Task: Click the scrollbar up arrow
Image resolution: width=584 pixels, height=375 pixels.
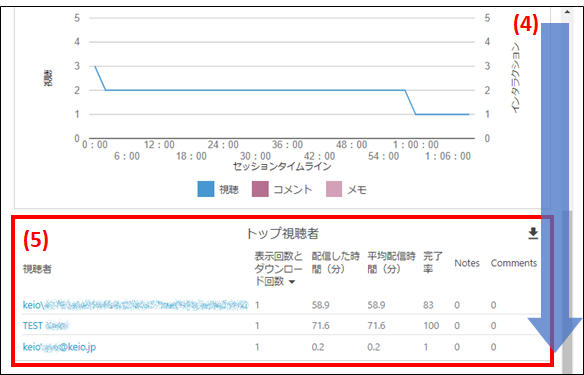Action: [x=567, y=12]
